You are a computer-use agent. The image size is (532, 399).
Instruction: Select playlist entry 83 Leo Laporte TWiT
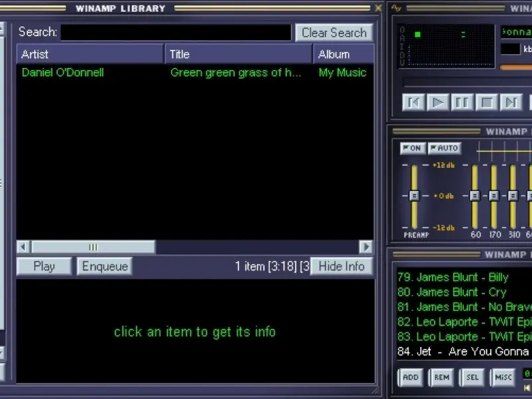[x=464, y=336]
